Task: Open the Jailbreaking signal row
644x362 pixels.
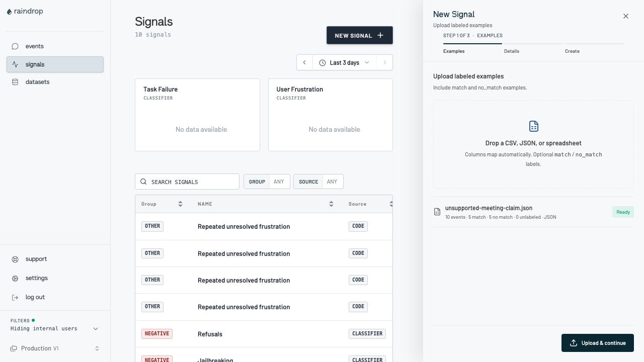Action: point(264,355)
